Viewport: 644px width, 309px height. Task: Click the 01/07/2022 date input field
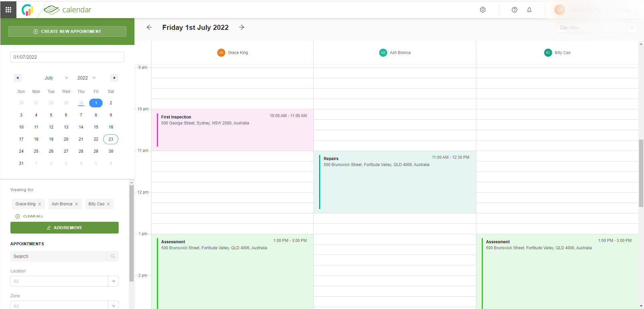click(x=67, y=57)
